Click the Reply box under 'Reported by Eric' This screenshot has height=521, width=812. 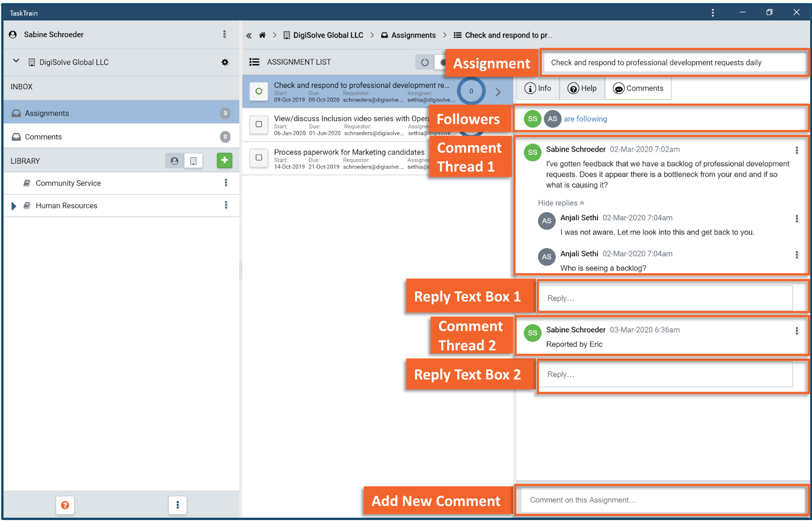point(666,374)
